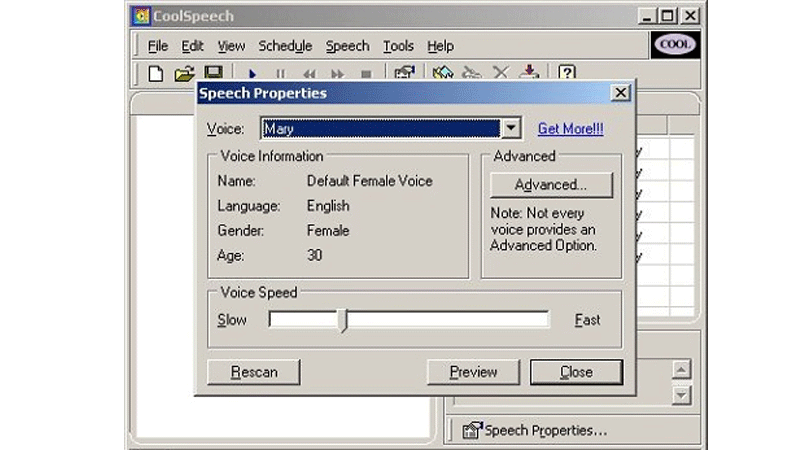Click the question mark help toolbar icon

pyautogui.click(x=567, y=72)
